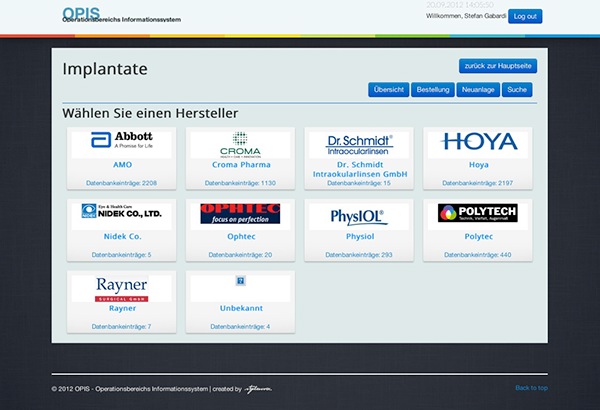Open the Neuanlage tab

click(478, 90)
